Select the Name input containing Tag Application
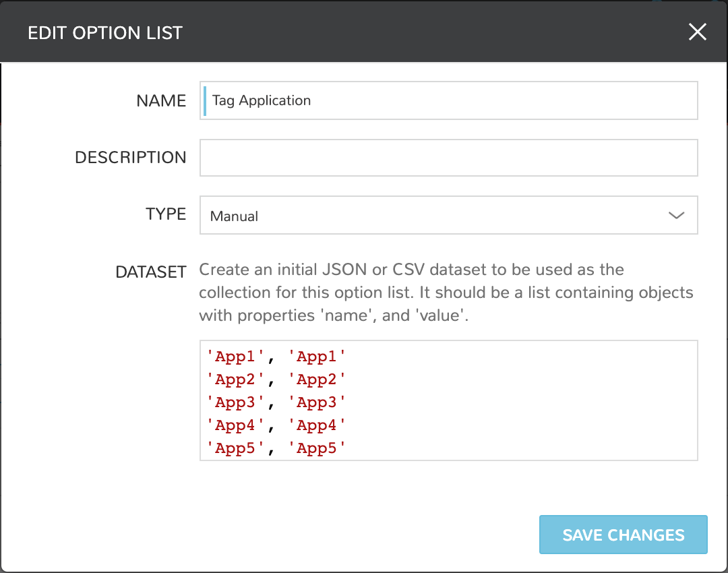 pyautogui.click(x=448, y=100)
